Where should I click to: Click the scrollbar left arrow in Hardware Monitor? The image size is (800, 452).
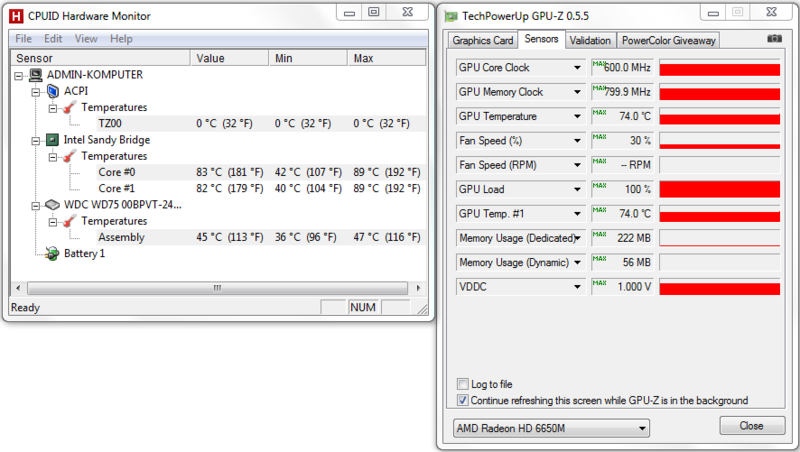[x=18, y=288]
